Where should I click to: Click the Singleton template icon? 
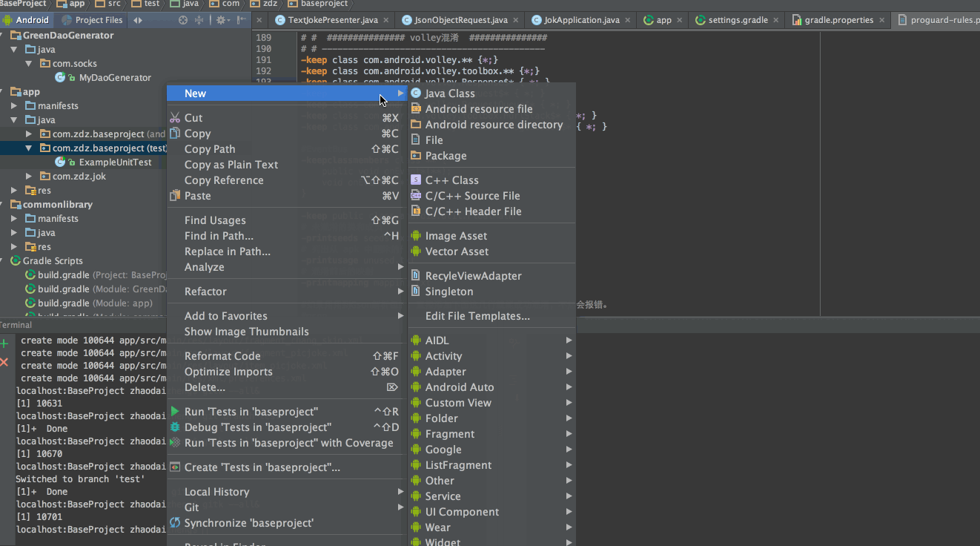coord(416,291)
